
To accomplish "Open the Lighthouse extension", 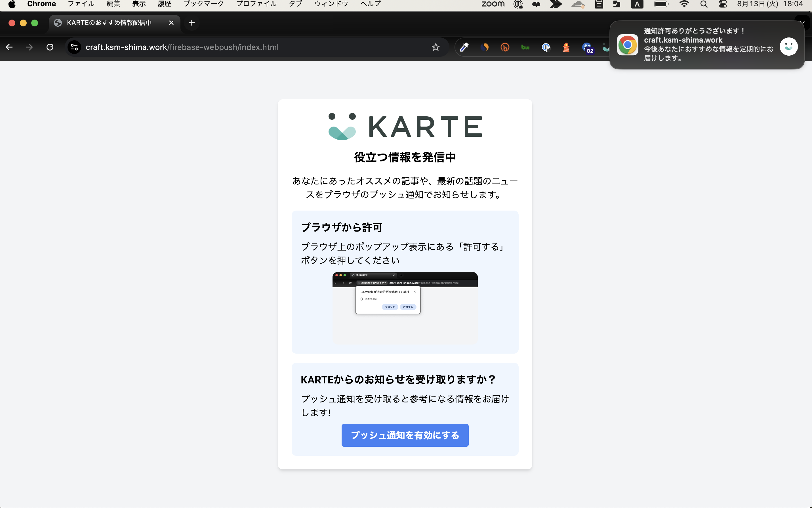I will (x=567, y=47).
